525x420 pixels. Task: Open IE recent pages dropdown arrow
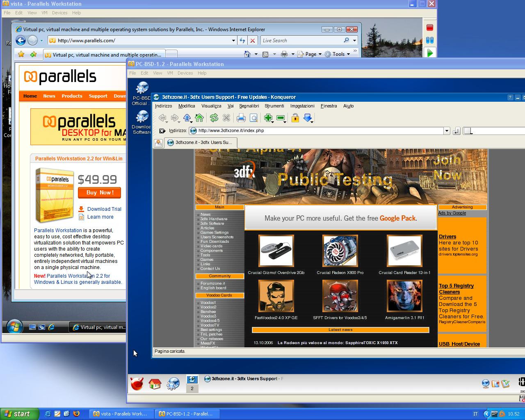tap(41, 40)
